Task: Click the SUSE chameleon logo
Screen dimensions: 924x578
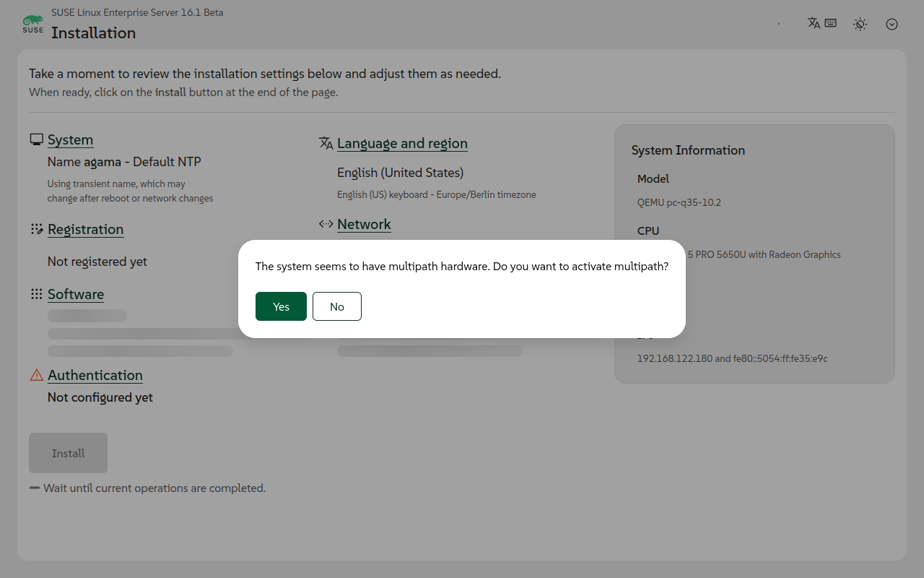Action: pyautogui.click(x=32, y=24)
